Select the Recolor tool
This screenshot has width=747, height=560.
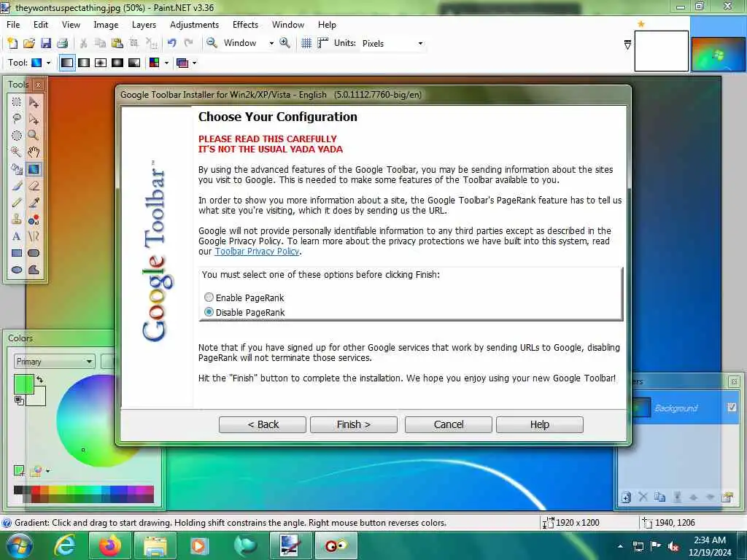pos(34,219)
